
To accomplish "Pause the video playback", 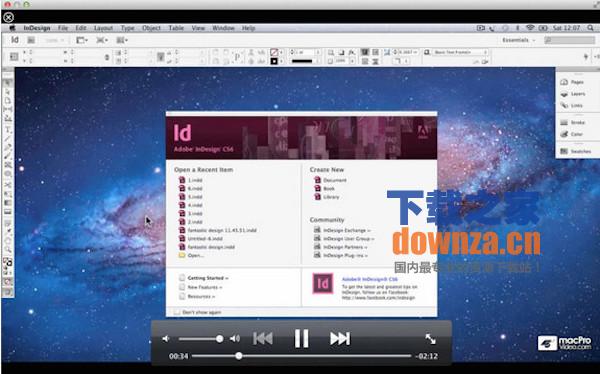I will (301, 339).
